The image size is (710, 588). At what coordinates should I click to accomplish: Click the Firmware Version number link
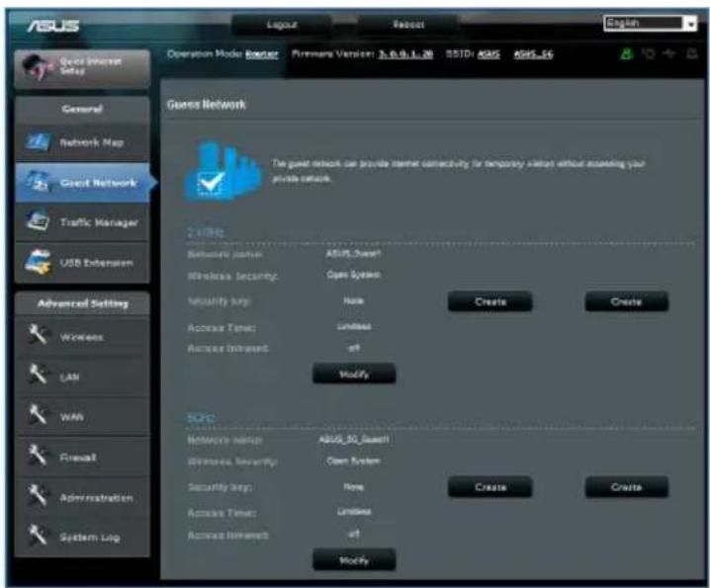click(x=405, y=54)
